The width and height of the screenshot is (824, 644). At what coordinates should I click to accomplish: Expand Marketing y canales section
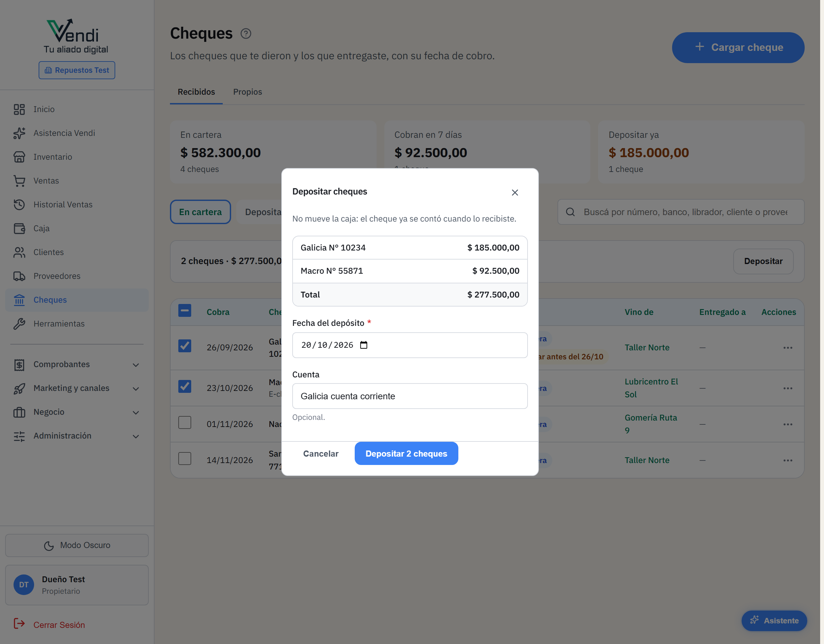pos(77,388)
